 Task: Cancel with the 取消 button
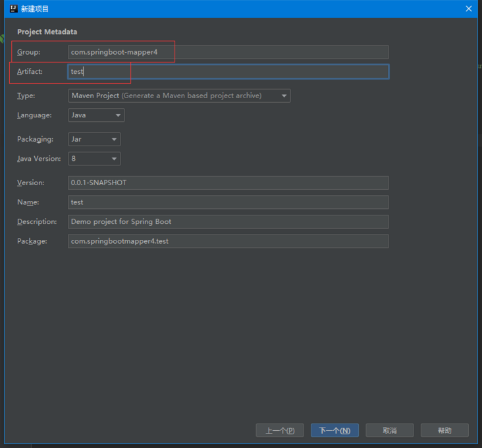click(390, 430)
